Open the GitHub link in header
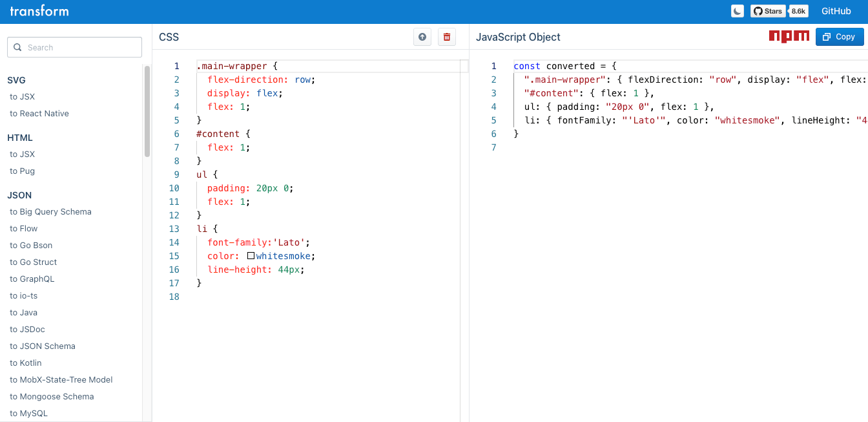Viewport: 868px width, 422px height. pos(836,11)
